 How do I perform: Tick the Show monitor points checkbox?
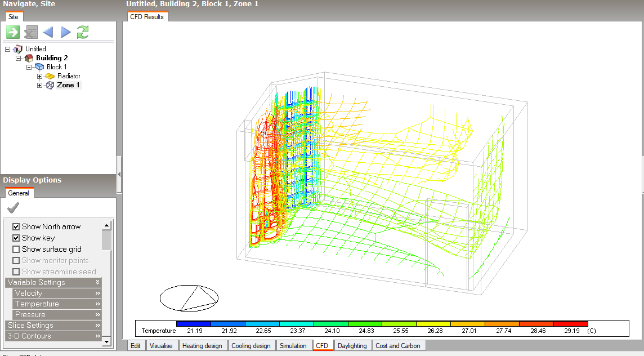click(x=16, y=261)
